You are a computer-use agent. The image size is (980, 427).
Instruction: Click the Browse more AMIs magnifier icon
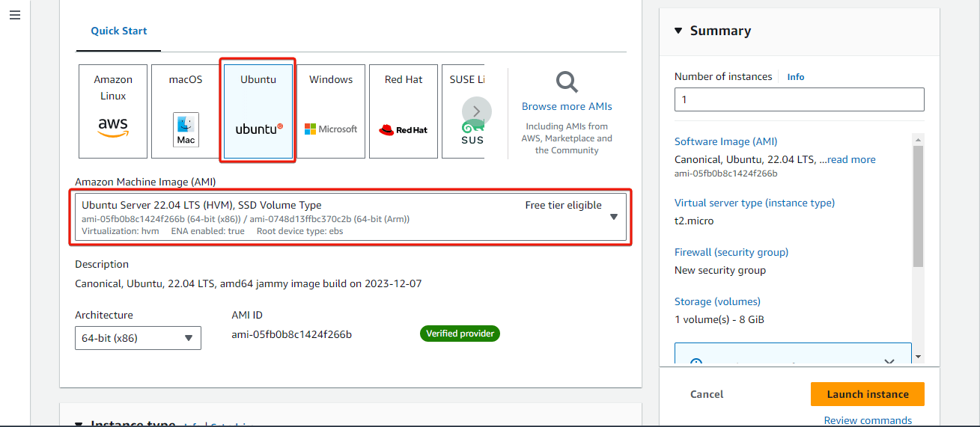[x=567, y=82]
